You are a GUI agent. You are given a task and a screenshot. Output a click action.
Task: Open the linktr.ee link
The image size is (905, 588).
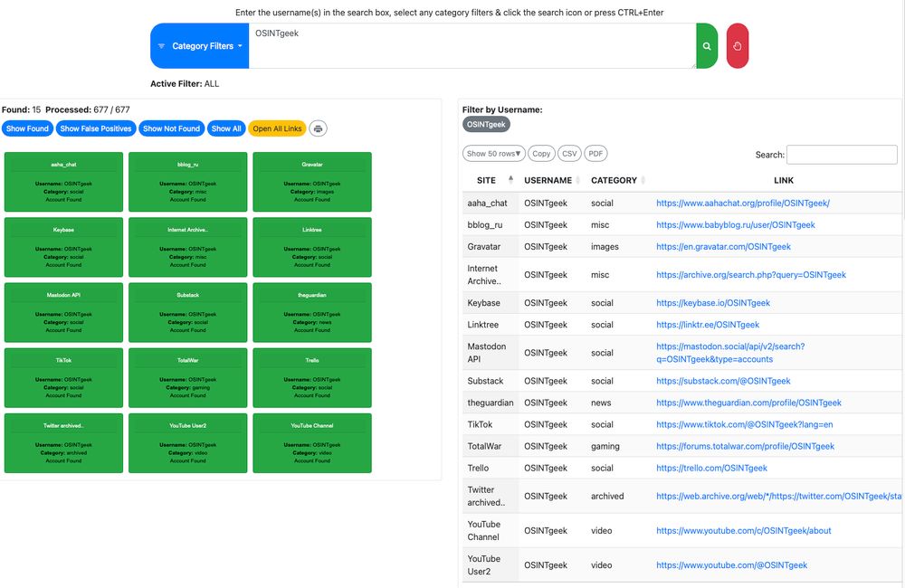[x=708, y=325]
